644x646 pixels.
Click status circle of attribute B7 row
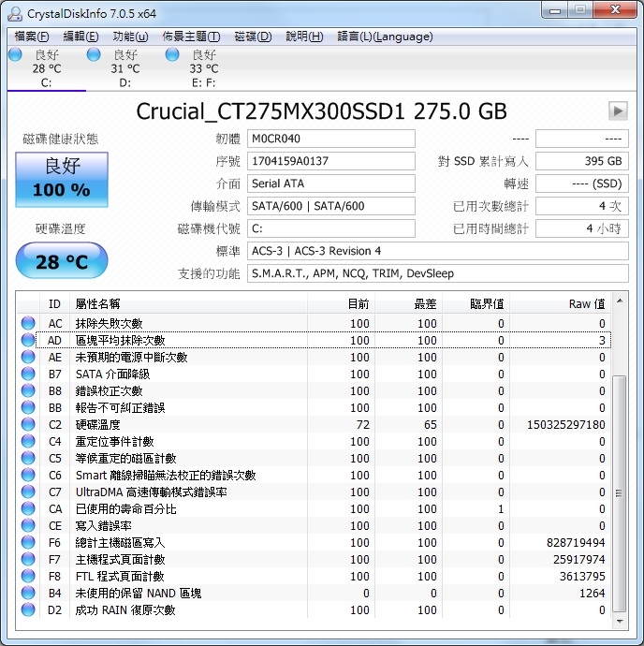[28, 374]
